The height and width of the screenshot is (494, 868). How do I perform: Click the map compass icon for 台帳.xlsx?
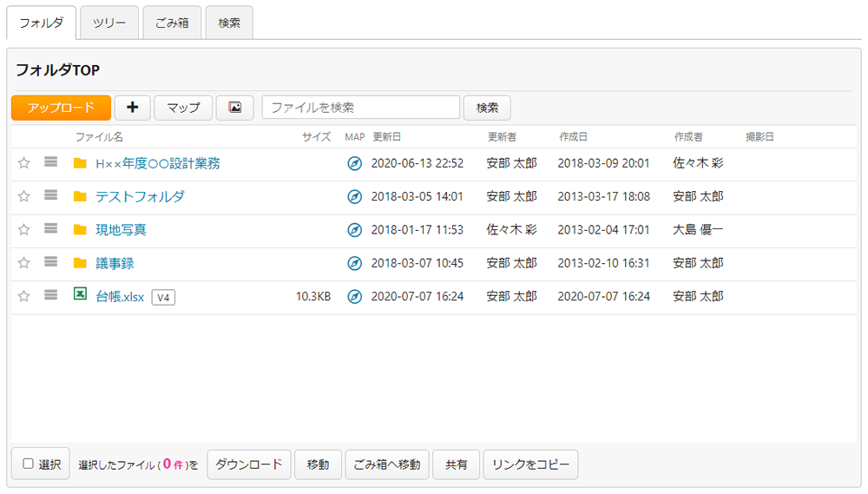(x=354, y=297)
